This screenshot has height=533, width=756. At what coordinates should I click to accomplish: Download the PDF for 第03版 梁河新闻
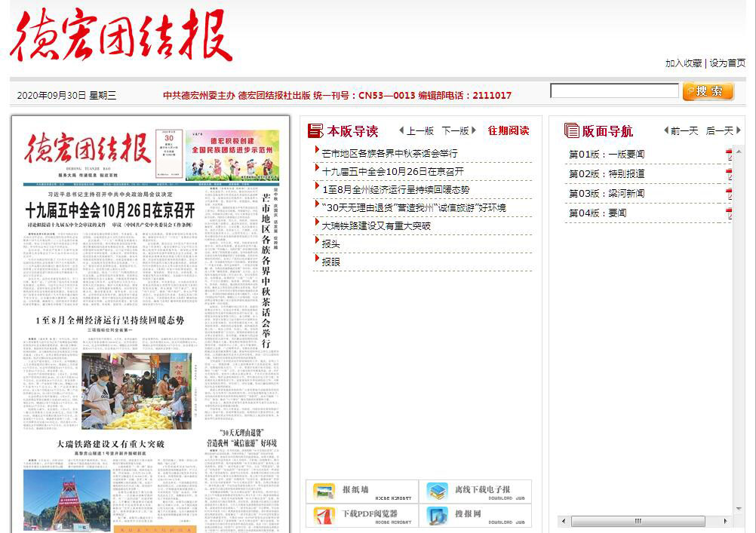coord(729,195)
